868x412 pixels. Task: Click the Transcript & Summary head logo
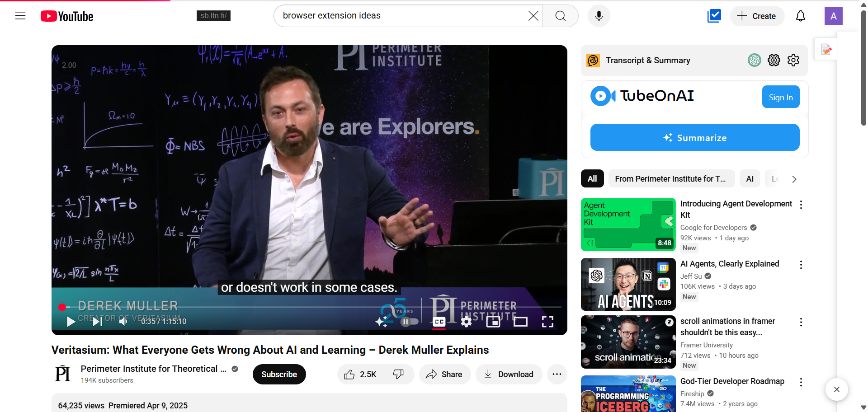coord(593,60)
